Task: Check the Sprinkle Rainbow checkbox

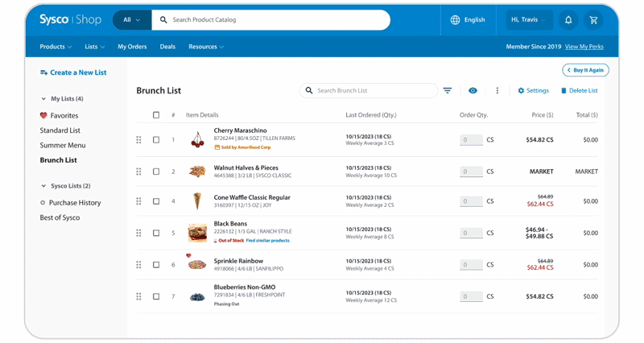Action: click(156, 265)
